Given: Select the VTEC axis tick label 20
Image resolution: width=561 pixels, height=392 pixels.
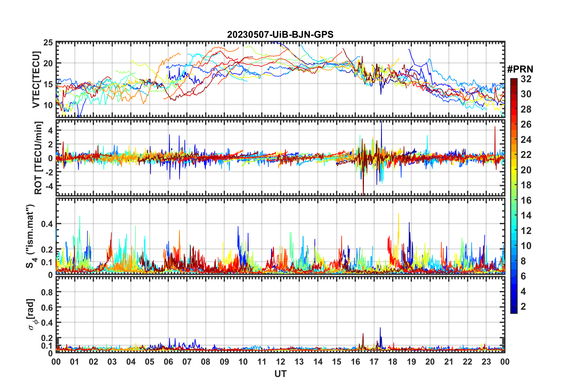Looking at the screenshot, I should pyautogui.click(x=48, y=63).
